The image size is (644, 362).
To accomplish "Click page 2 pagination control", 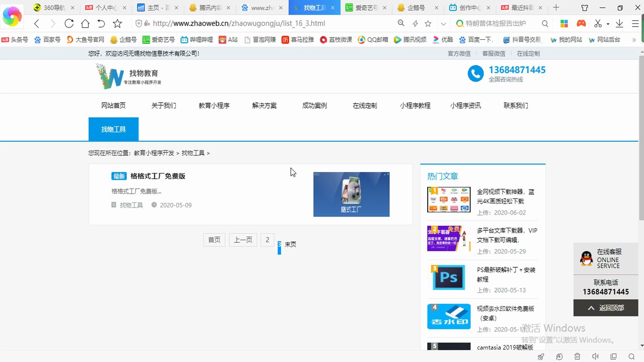I will coord(267,239).
